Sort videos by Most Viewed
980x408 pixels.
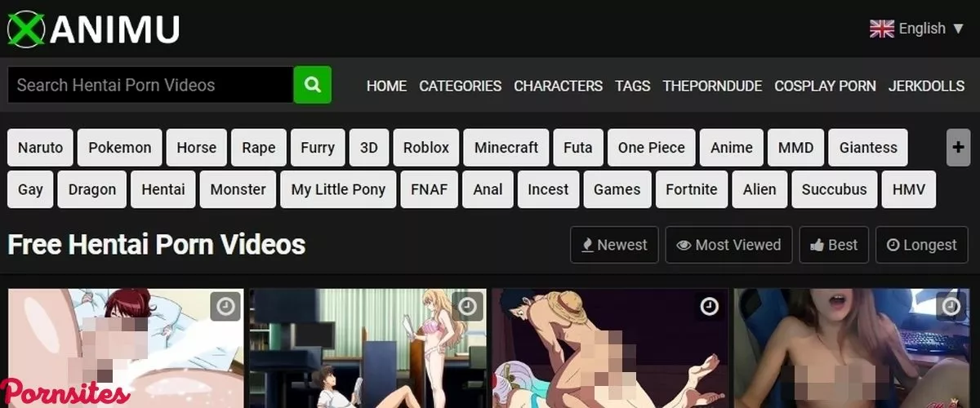click(728, 245)
